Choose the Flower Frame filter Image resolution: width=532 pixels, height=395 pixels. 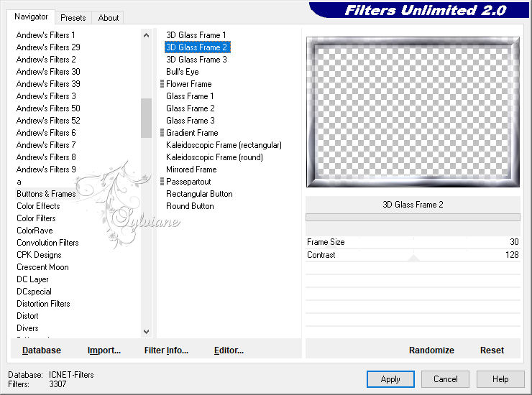tap(188, 84)
